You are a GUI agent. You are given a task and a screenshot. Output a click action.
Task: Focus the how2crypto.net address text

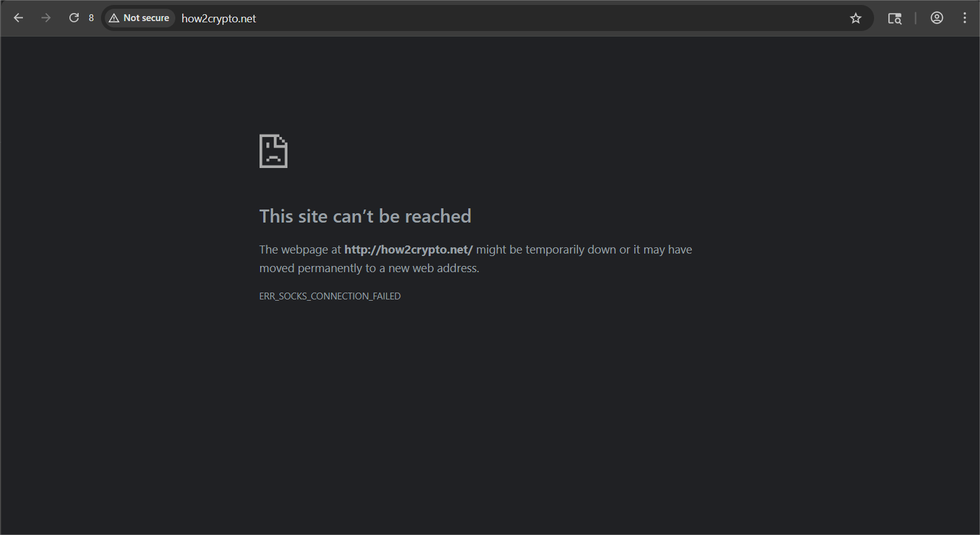[x=219, y=19]
